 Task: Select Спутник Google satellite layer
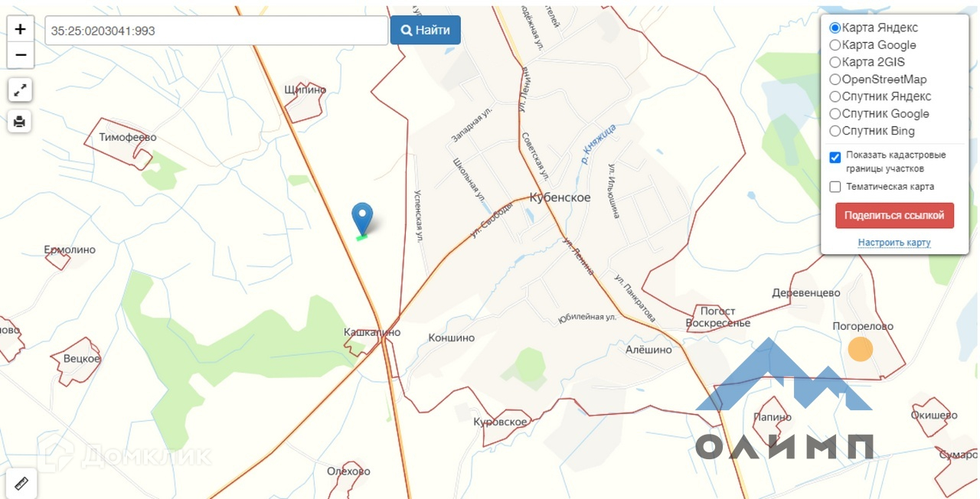coord(835,114)
